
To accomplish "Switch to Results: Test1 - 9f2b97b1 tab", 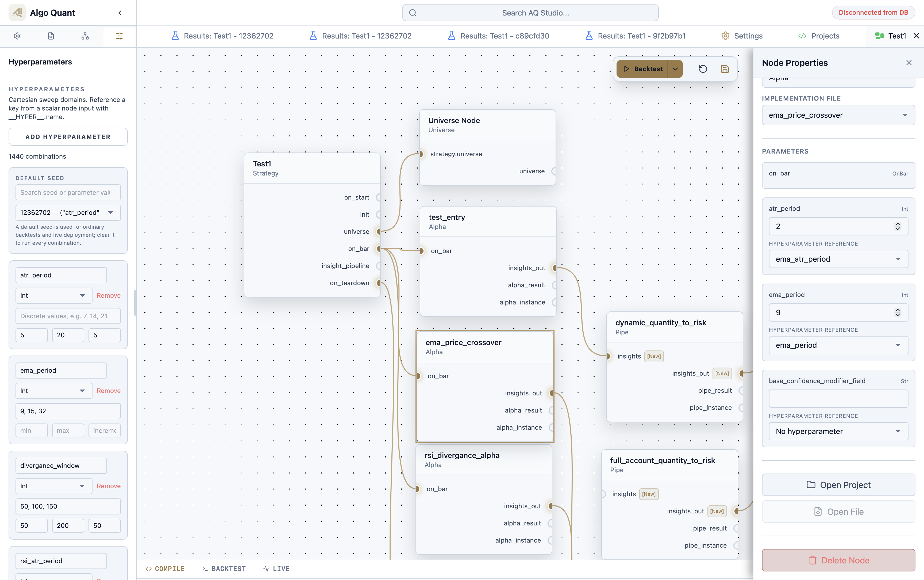I will (x=636, y=36).
